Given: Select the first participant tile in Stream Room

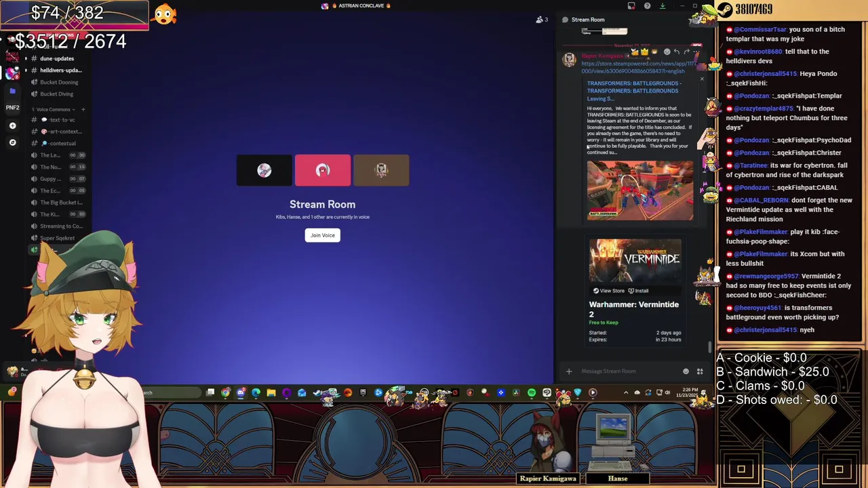Looking at the screenshot, I should [264, 170].
